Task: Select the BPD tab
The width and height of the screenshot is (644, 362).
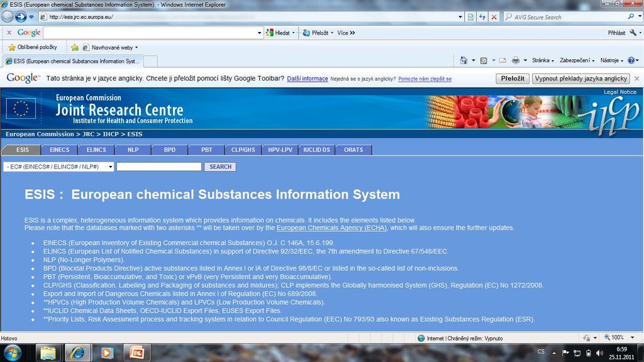Action: point(170,150)
